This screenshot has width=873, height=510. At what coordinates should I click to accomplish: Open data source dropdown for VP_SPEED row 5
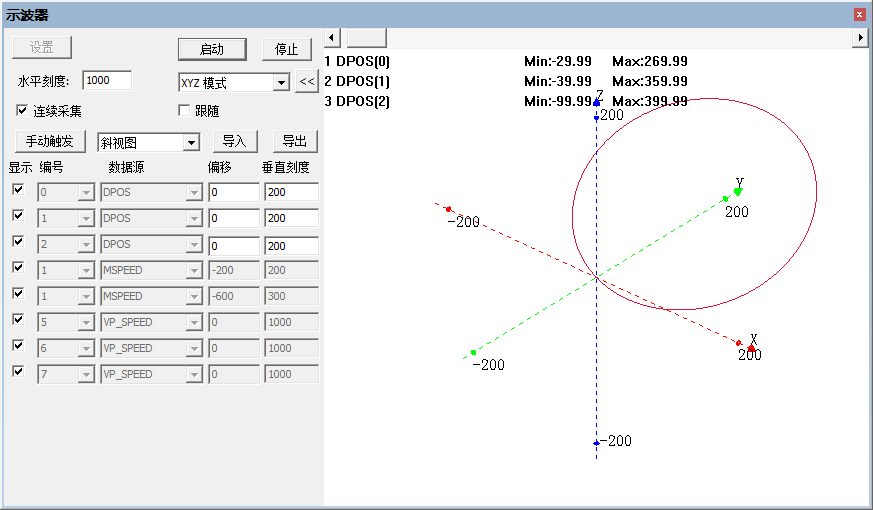point(194,322)
